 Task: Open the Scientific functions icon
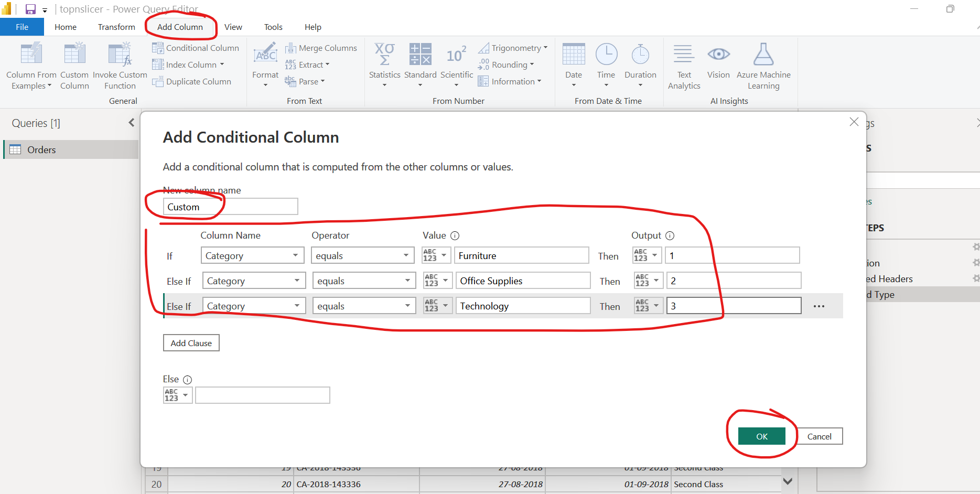[456, 54]
